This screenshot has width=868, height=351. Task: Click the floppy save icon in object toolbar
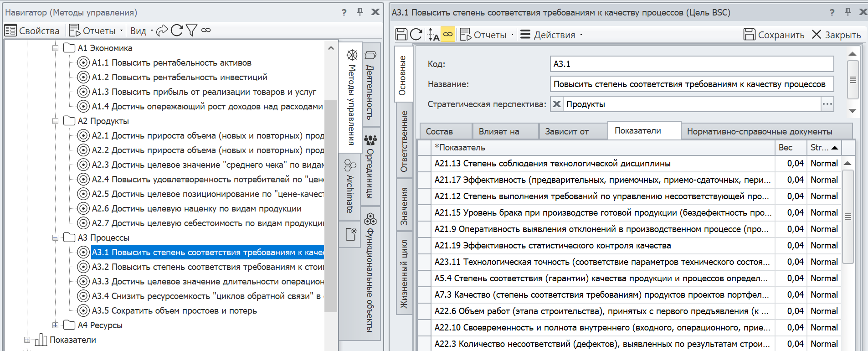[x=401, y=35]
